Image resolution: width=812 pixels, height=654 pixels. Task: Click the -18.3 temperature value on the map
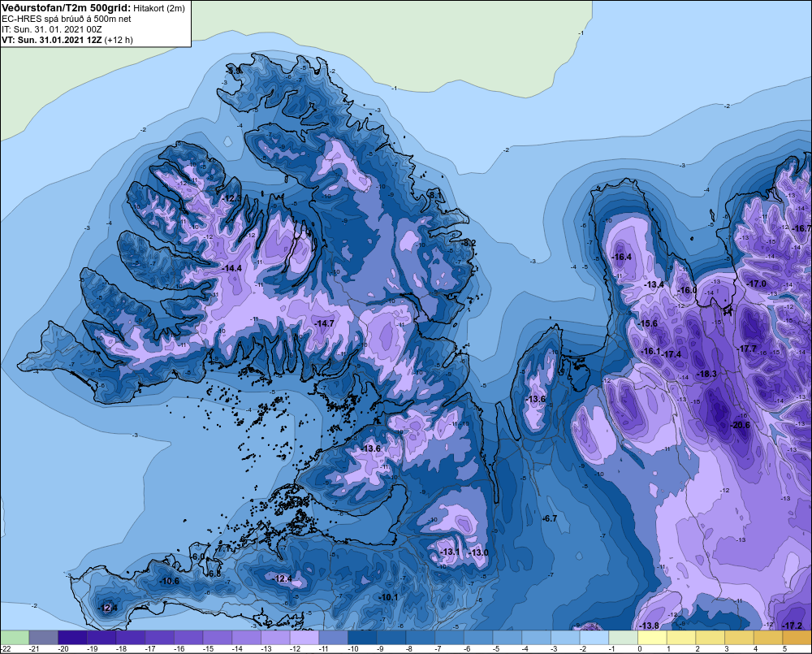tap(706, 375)
